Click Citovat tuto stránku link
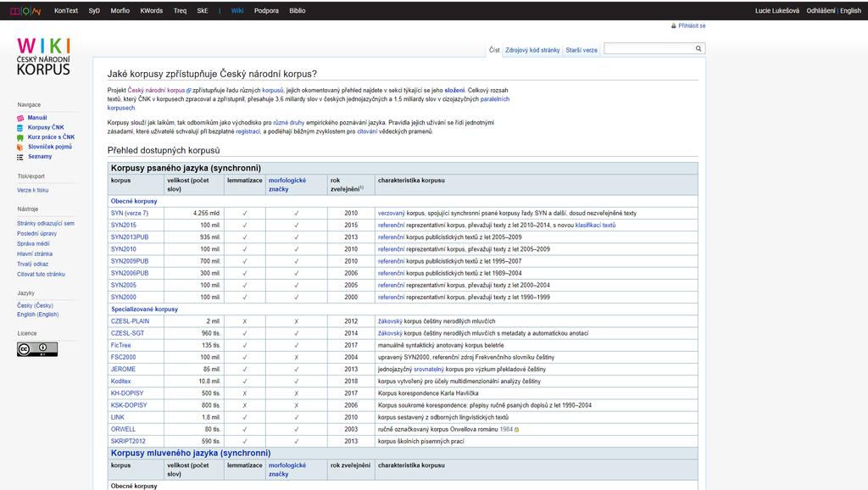Image resolution: width=868 pixels, height=490 pixels. tap(41, 274)
